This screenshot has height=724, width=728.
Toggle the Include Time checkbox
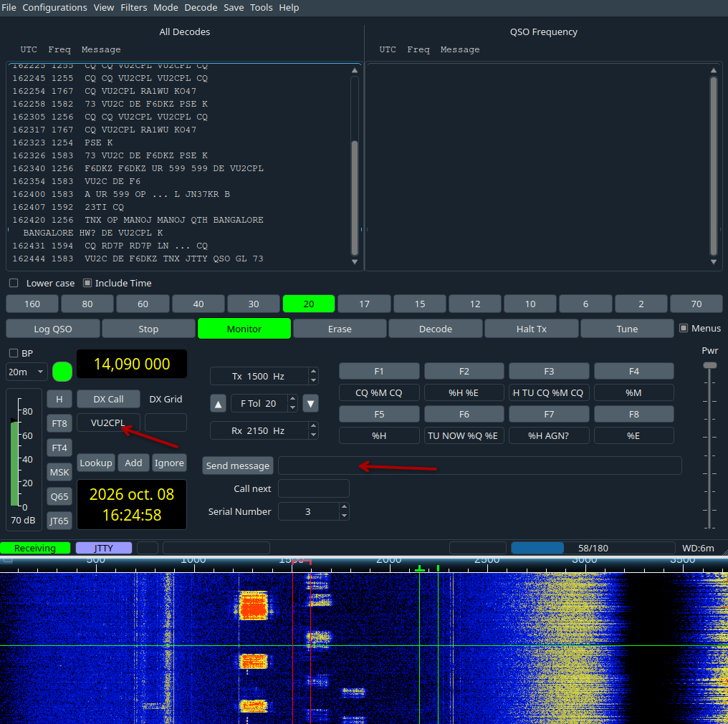click(x=87, y=283)
